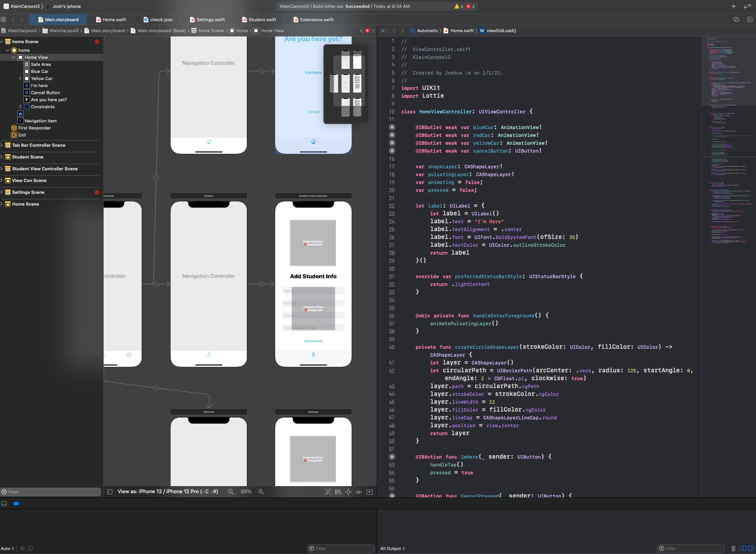This screenshot has height=554, width=756.
Task: Click the document outline Filter field
Action: point(51,492)
